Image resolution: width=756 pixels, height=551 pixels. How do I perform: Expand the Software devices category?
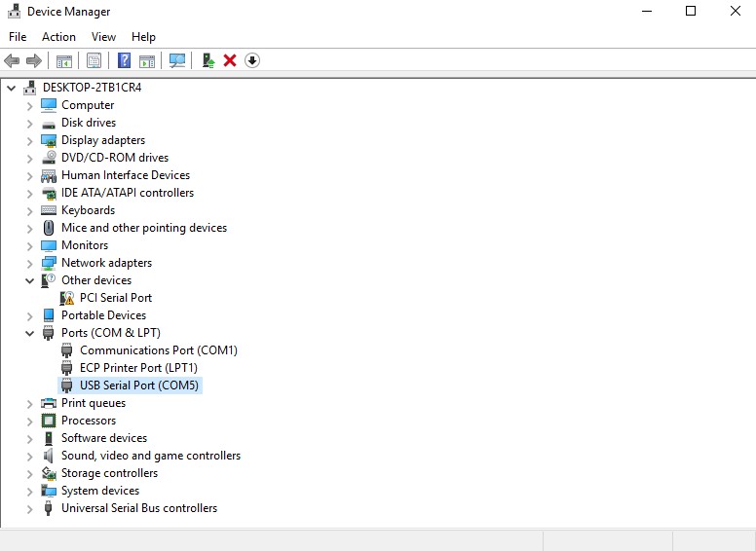30,439
